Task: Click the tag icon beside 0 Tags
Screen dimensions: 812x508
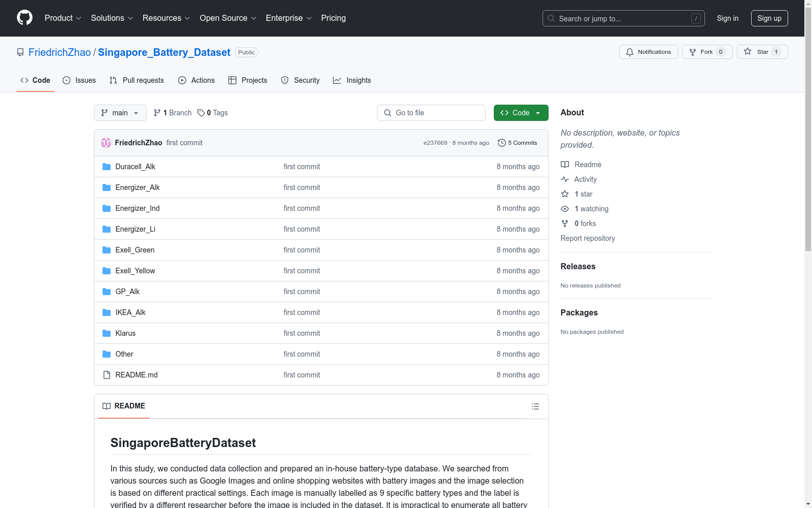Action: [201, 113]
